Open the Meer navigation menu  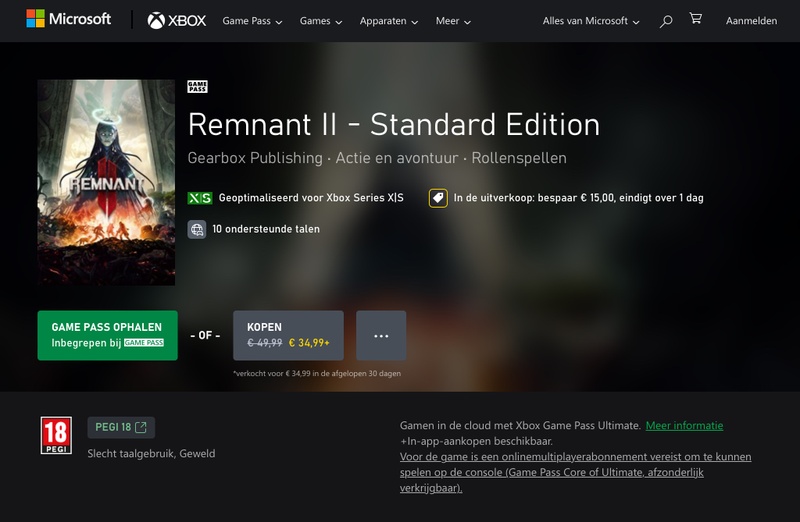(453, 21)
